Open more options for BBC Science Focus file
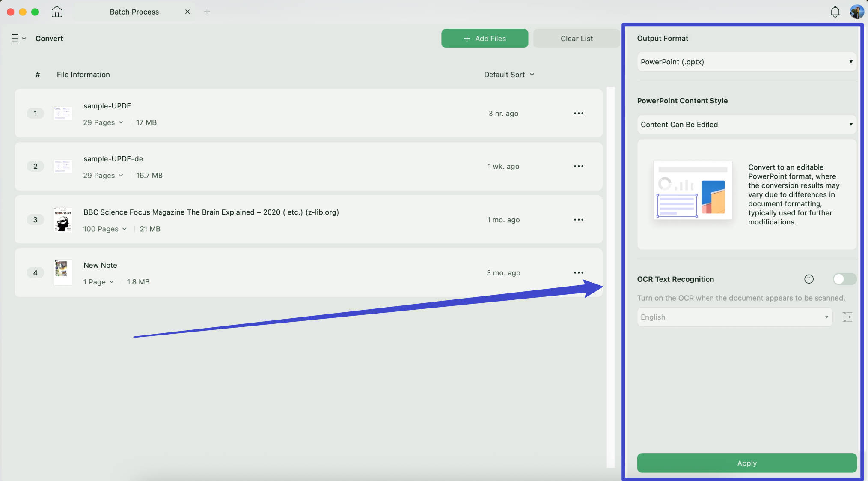Screen dimensions: 868x481 coord(579,220)
